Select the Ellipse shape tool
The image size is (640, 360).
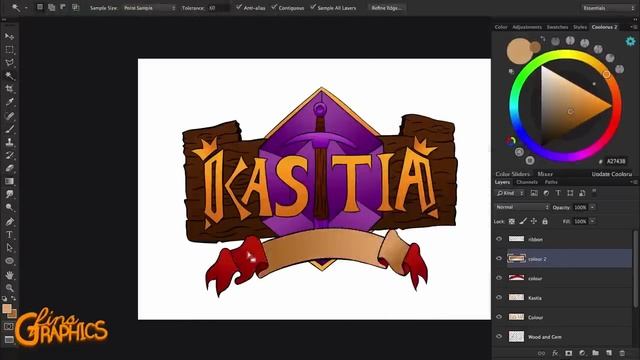click(9, 261)
